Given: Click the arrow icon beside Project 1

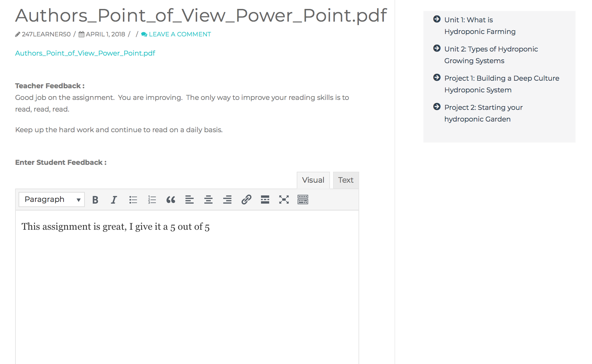Looking at the screenshot, I should 437,78.
